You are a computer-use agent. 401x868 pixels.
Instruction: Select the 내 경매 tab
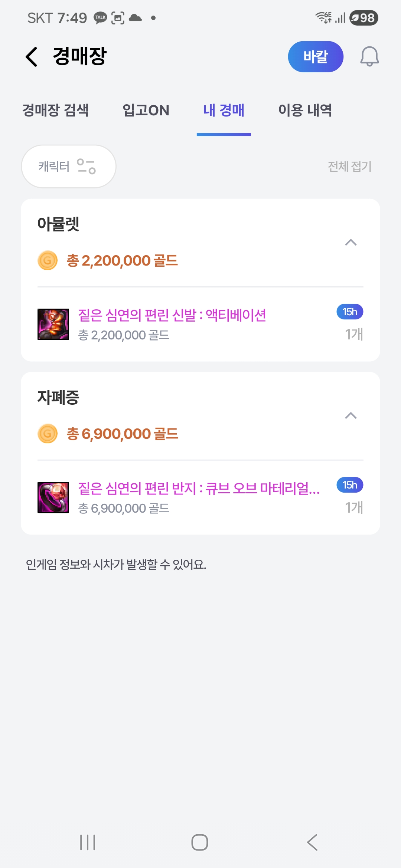224,110
